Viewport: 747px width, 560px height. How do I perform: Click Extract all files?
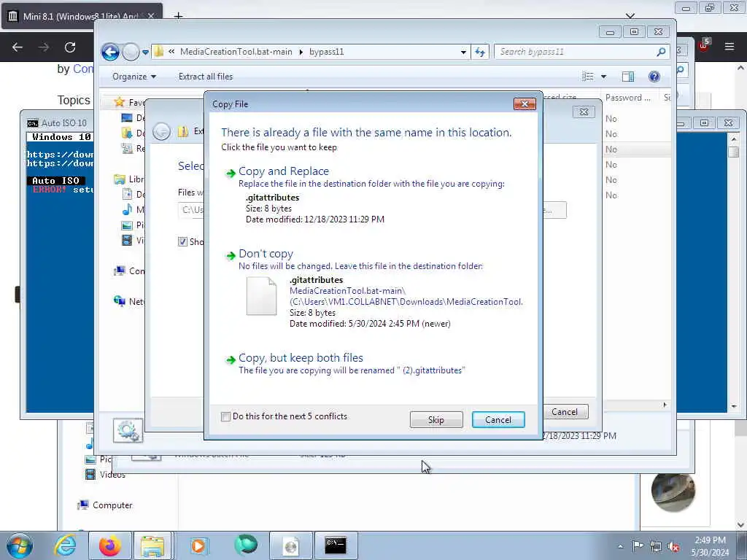206,76
